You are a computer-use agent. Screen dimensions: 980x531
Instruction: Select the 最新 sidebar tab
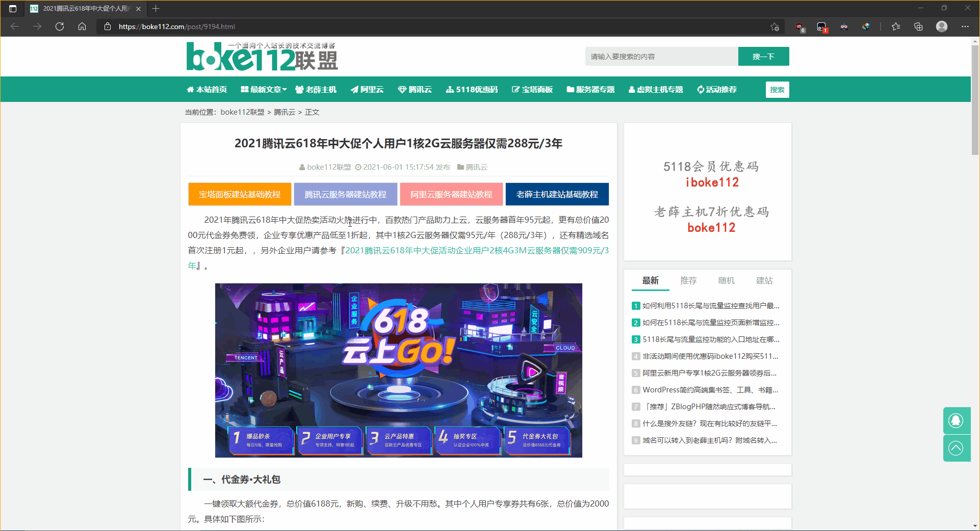point(651,281)
